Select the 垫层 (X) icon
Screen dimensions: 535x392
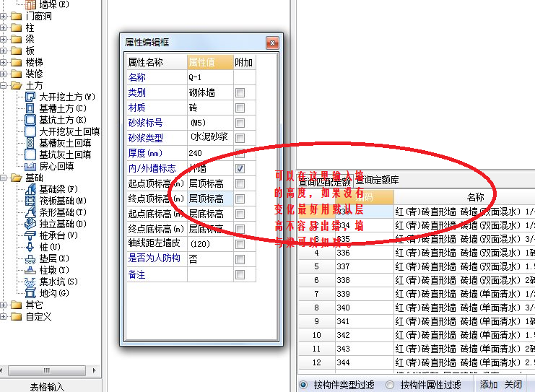pyautogui.click(x=30, y=258)
